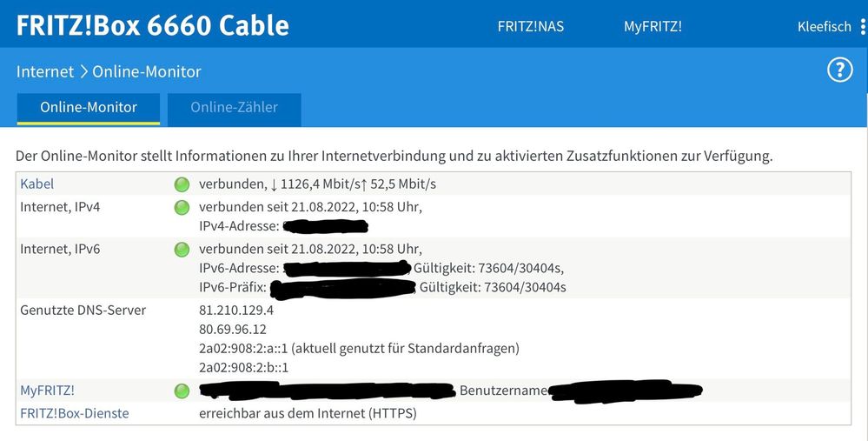
Task: Click the Genutzte DNS-Server row label
Action: coord(83,311)
